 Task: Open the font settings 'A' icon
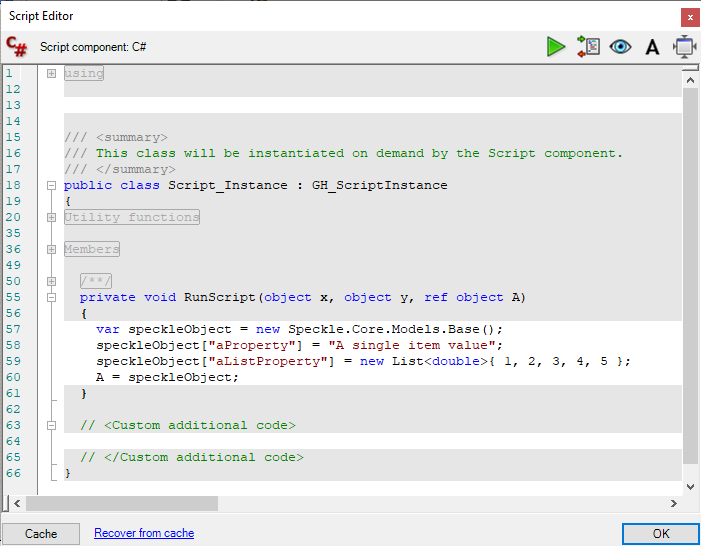click(652, 47)
